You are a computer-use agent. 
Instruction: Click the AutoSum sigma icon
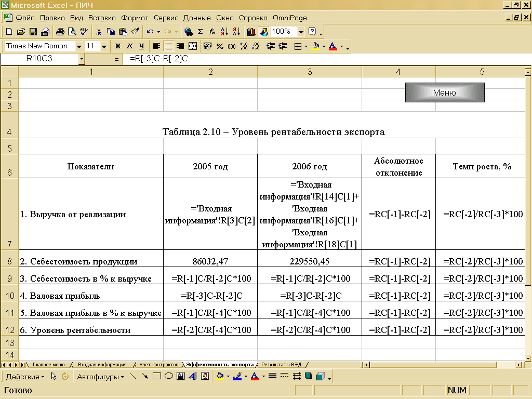(x=200, y=32)
